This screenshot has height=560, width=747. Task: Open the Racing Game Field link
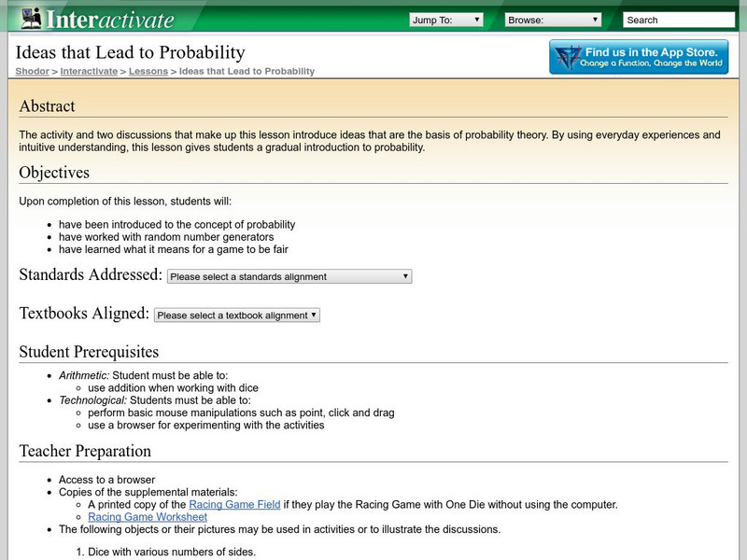point(234,505)
